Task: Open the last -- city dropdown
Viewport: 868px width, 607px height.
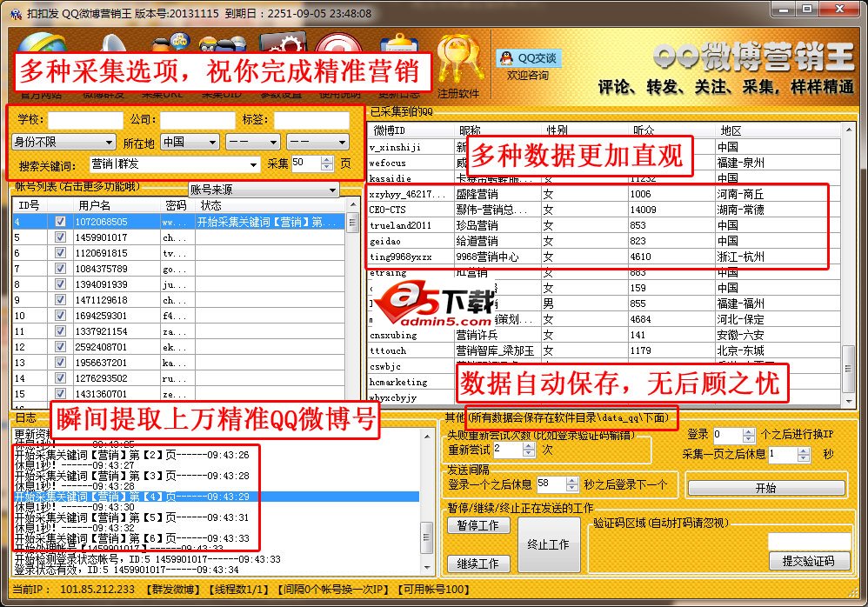Action: pos(317,143)
